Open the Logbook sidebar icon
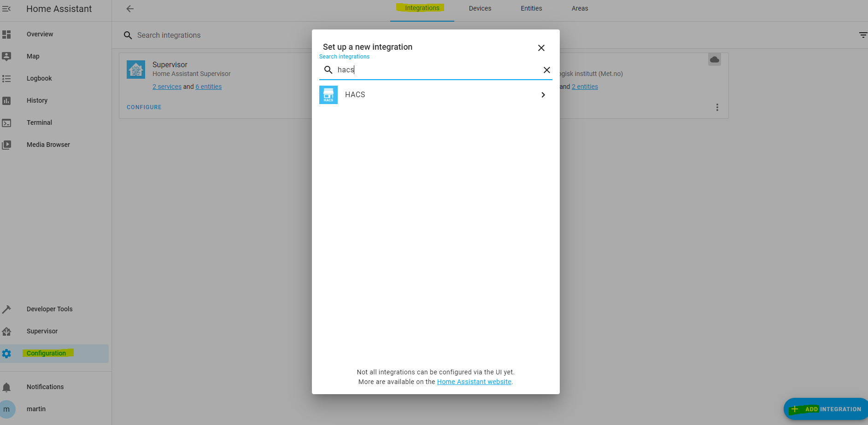Image resolution: width=868 pixels, height=425 pixels. [6, 79]
